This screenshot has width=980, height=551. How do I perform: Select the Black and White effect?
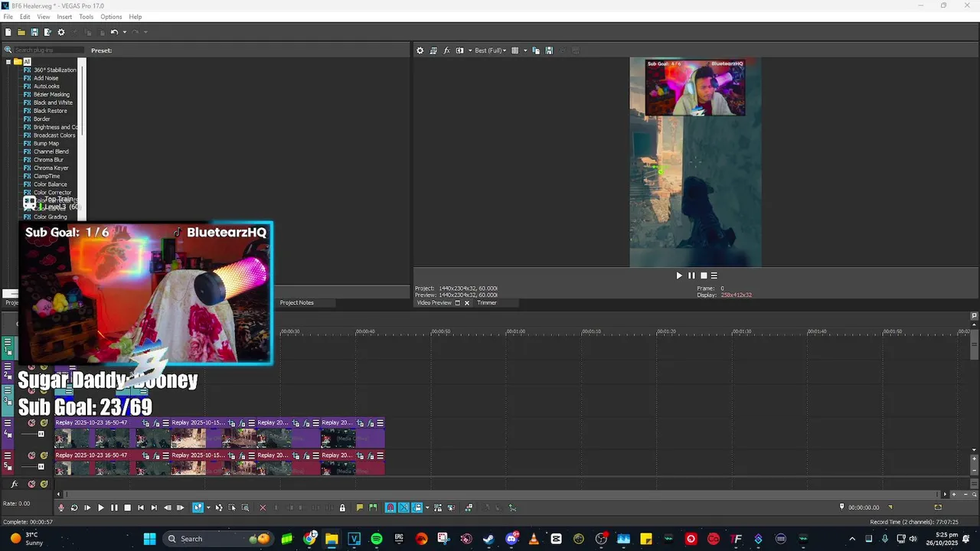pos(53,103)
